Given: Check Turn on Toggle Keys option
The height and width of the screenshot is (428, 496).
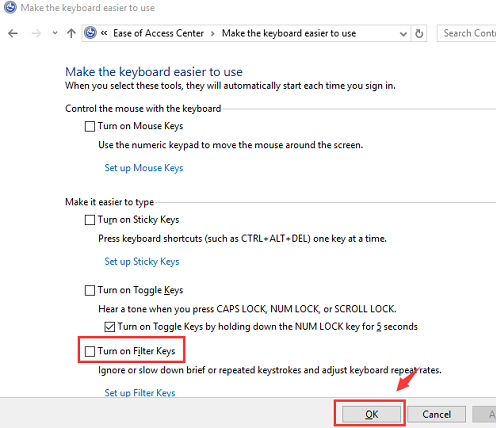Looking at the screenshot, I should click(90, 290).
